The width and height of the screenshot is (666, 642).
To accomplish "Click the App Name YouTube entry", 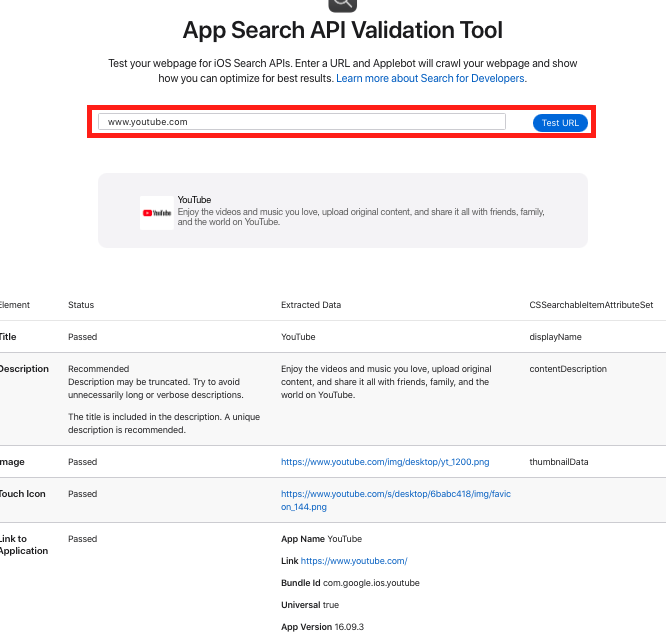I will 322,539.
